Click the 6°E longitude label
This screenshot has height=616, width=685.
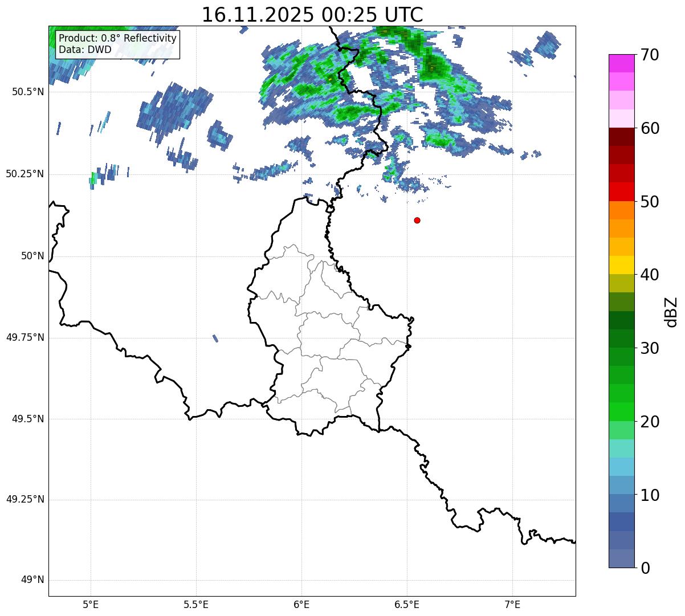tap(301, 605)
